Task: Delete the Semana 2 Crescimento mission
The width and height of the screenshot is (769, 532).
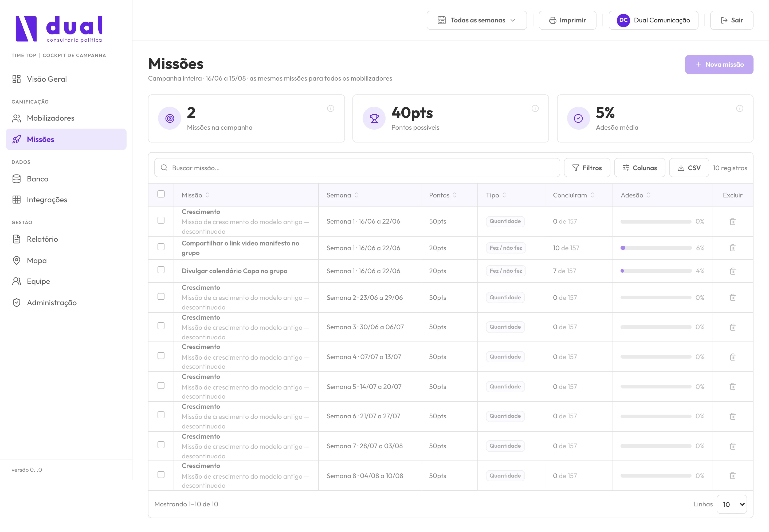Action: [x=733, y=297]
